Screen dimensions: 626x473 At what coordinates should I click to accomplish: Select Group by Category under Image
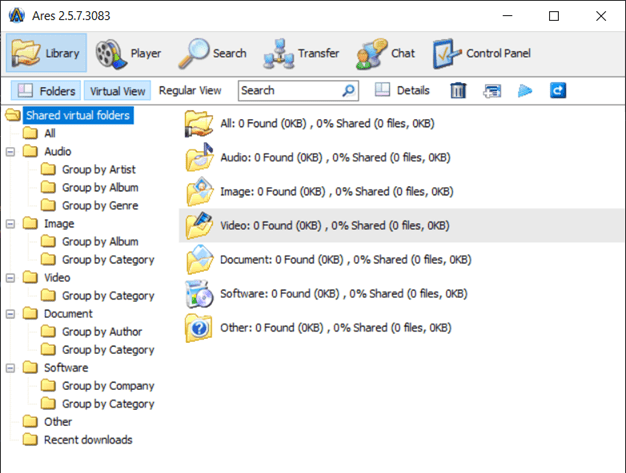108,260
